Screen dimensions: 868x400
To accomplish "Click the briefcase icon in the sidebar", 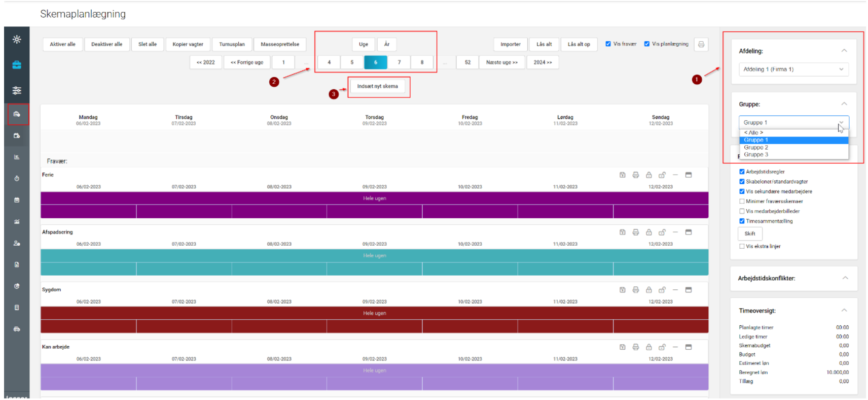I will pyautogui.click(x=17, y=65).
